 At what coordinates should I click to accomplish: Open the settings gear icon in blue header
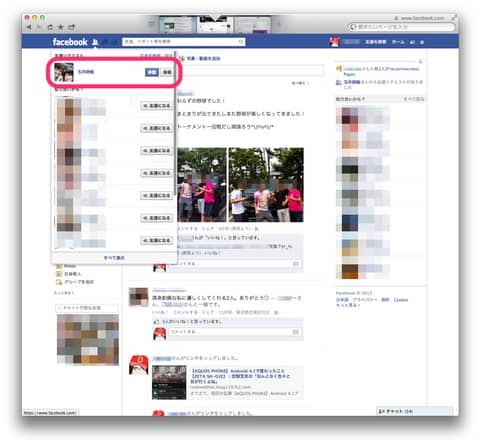click(x=422, y=42)
